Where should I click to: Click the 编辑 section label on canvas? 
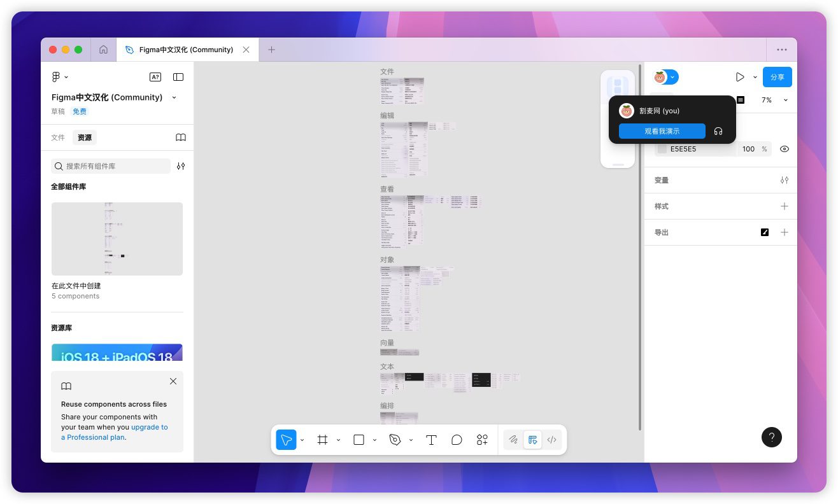pos(387,116)
